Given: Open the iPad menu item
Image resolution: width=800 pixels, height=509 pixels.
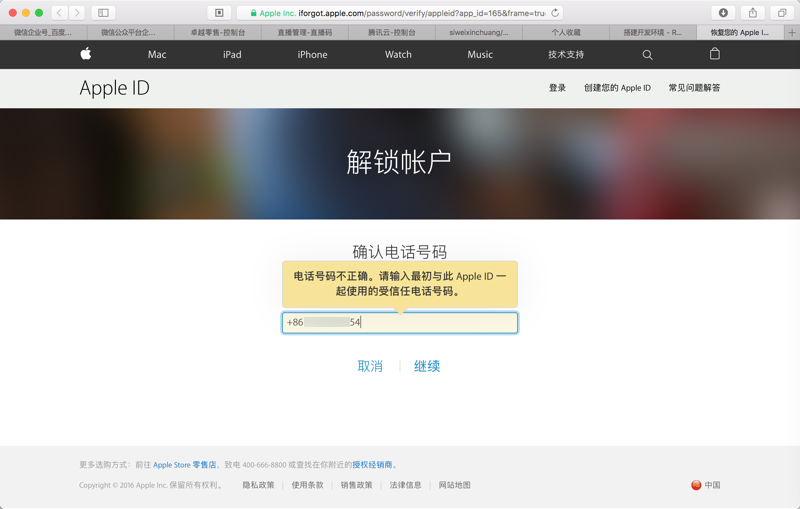Looking at the screenshot, I should (x=232, y=55).
